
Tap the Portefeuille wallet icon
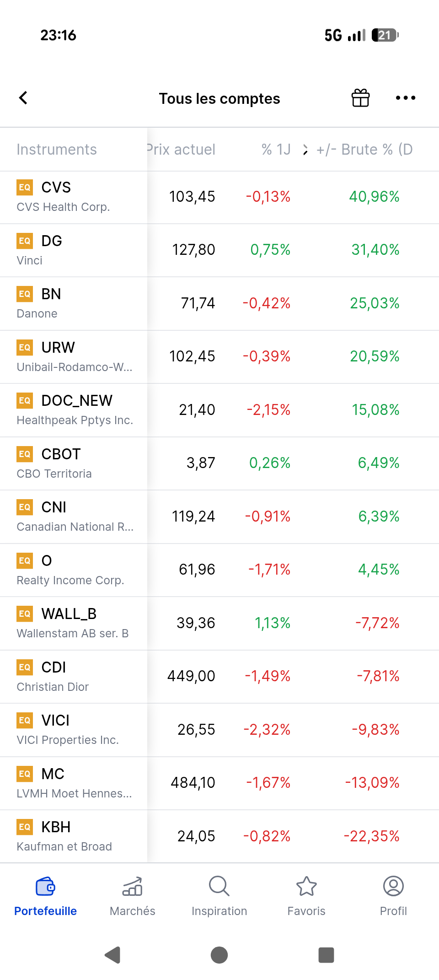point(46,886)
